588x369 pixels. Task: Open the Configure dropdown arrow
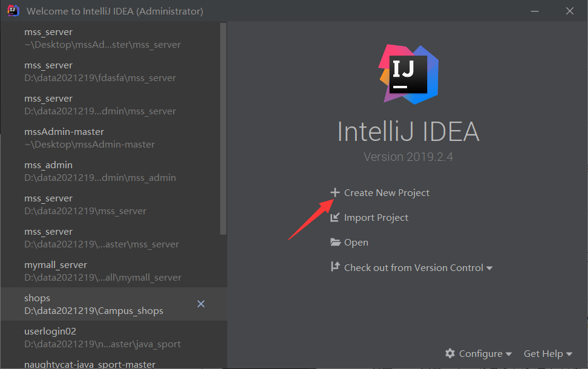pyautogui.click(x=509, y=354)
